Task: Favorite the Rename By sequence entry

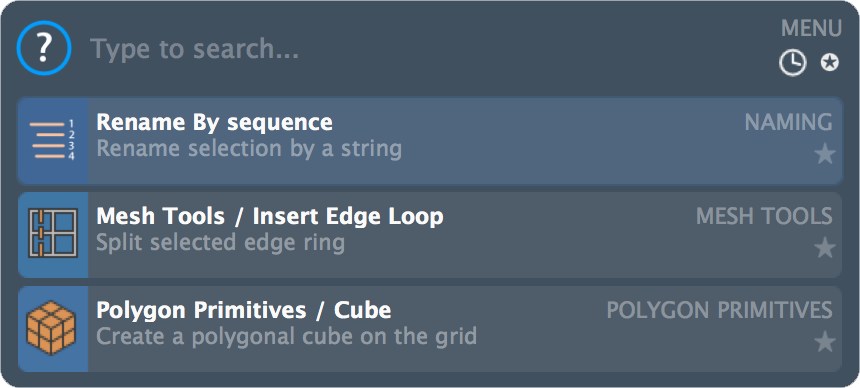Action: tap(824, 154)
